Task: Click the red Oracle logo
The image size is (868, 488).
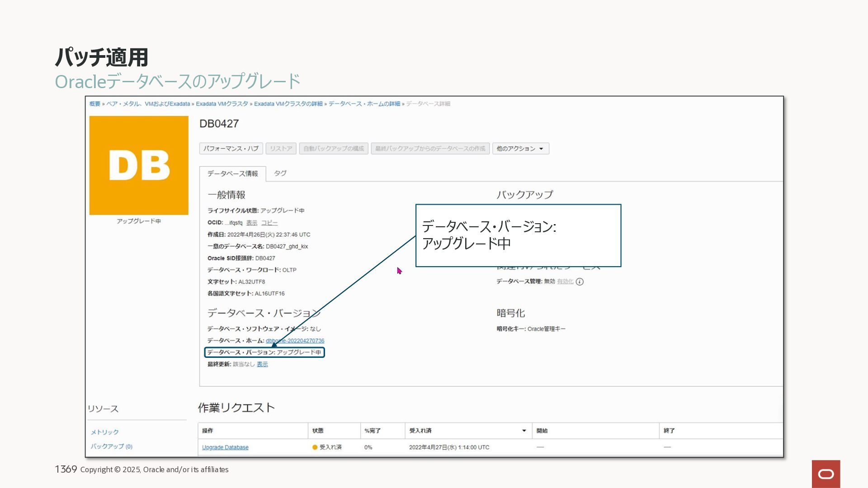Action: tap(826, 474)
